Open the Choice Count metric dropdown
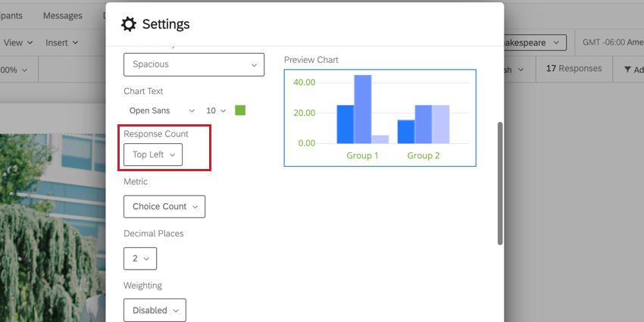This screenshot has height=322, width=644. coord(164,206)
